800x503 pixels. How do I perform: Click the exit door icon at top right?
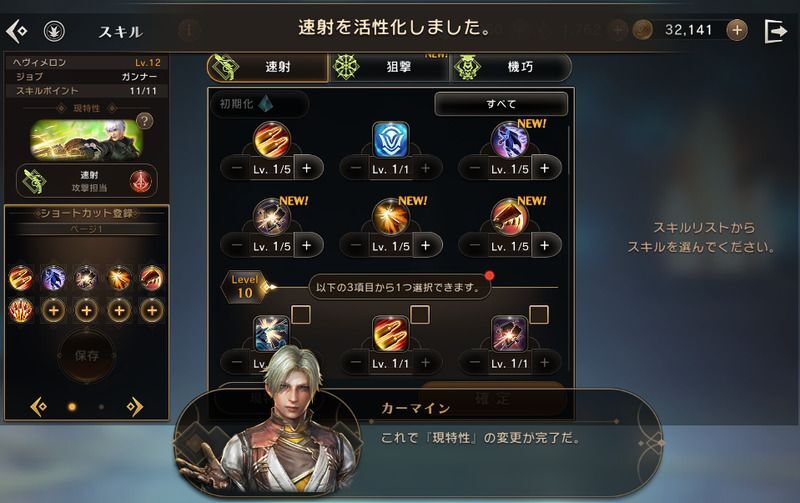(x=776, y=31)
